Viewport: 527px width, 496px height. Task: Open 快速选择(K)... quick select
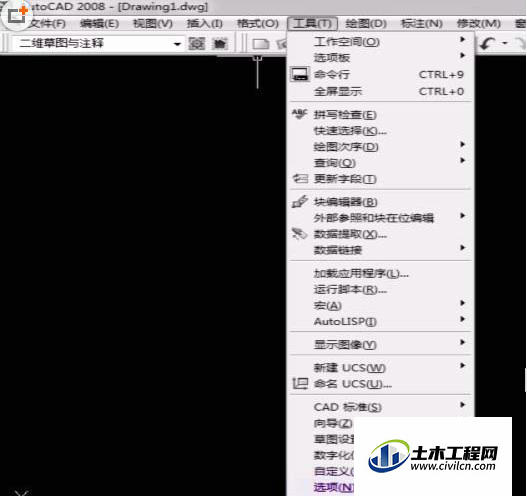click(381, 131)
